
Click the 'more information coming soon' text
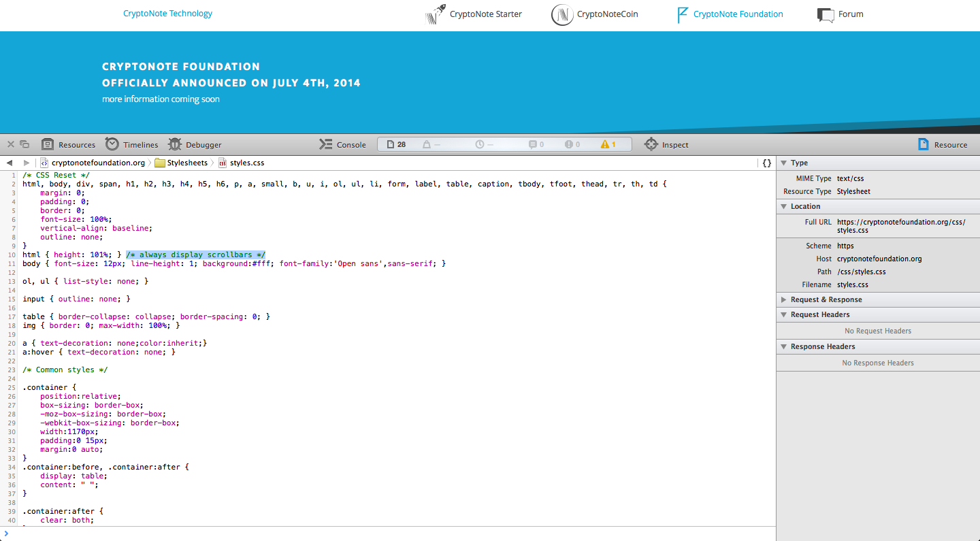tap(161, 99)
